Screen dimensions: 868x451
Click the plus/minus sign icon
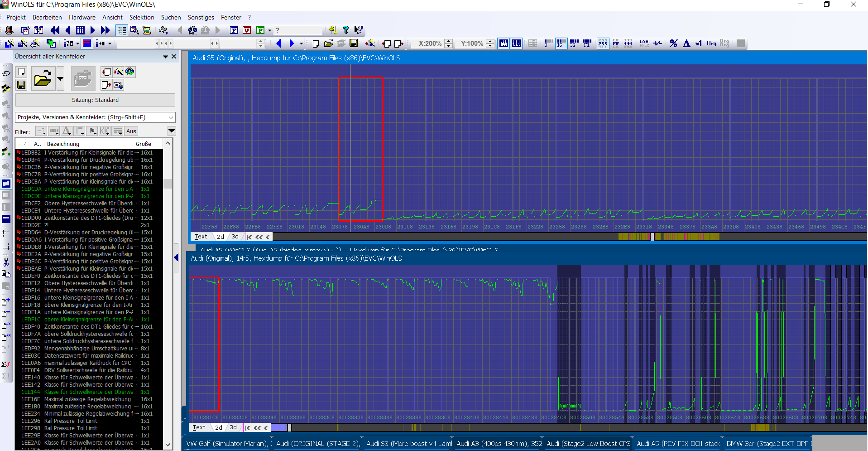[657, 44]
